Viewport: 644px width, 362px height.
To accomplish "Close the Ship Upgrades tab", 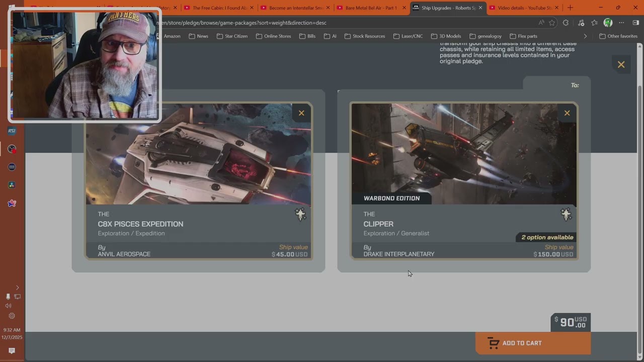I will coord(480,8).
